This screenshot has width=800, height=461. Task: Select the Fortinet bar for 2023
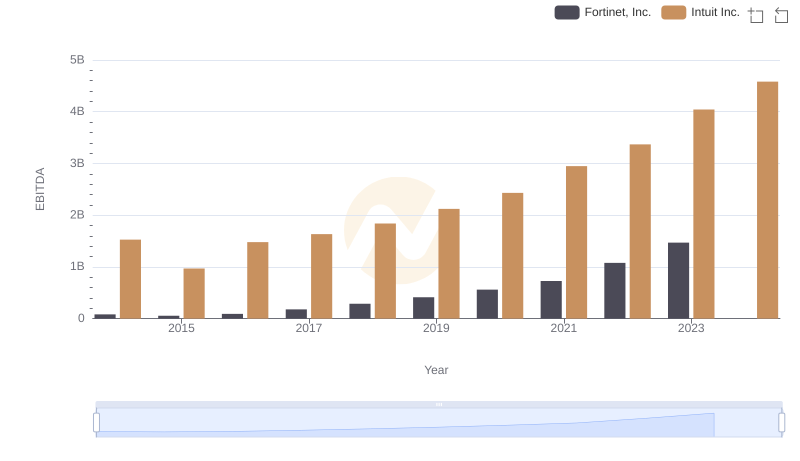point(678,280)
